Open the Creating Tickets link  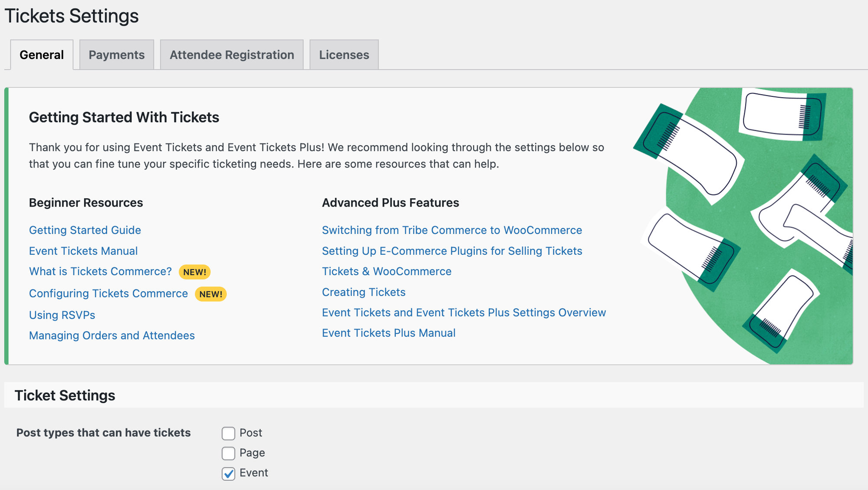pyautogui.click(x=364, y=292)
